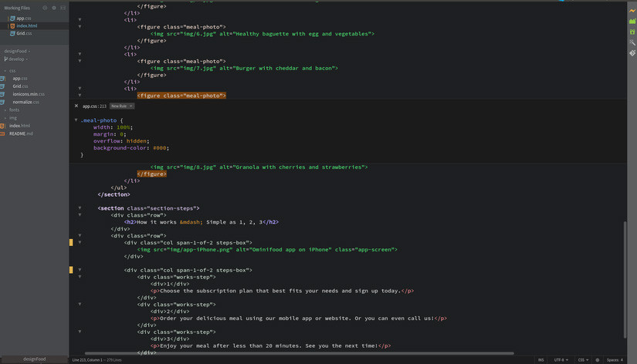The image size is (637, 364).
Task: Click CSS file icon of app.css in Working Files
Action: pos(12,19)
